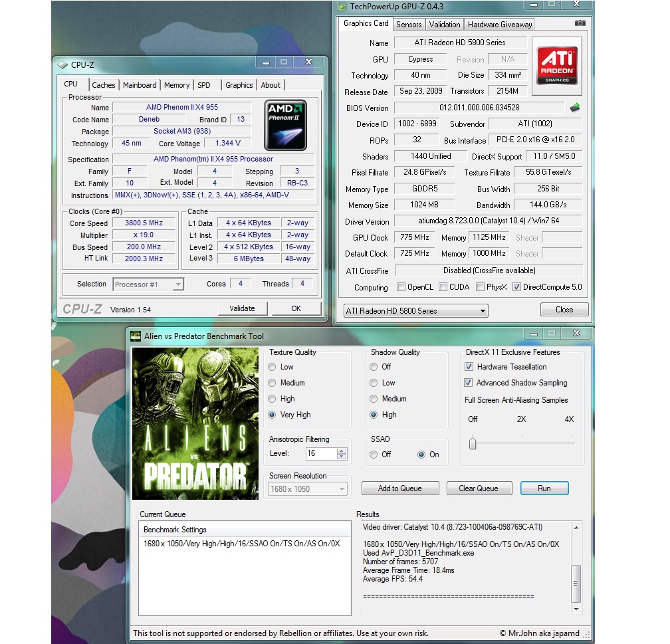670x644 pixels.
Task: Click Add to Queue button
Action: pyautogui.click(x=400, y=488)
